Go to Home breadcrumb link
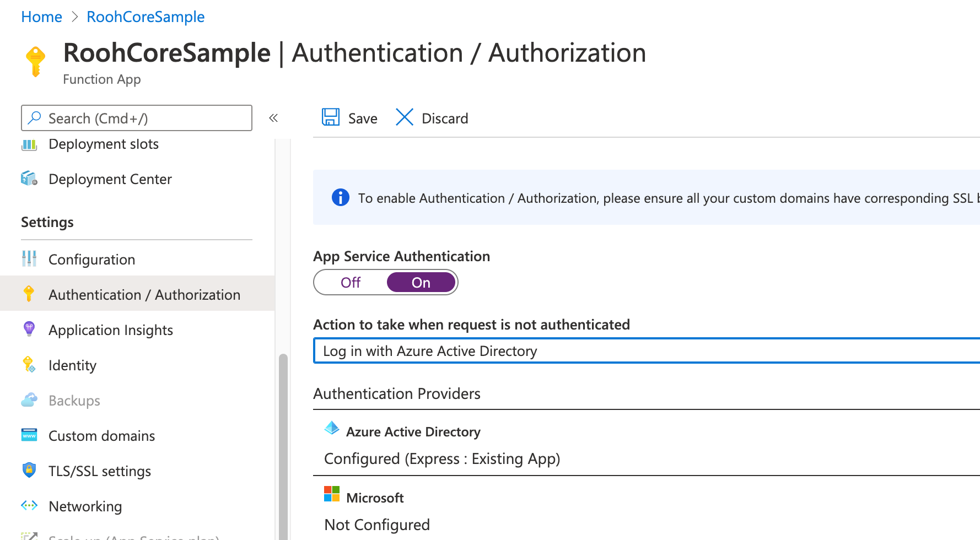This screenshot has height=540, width=980. point(41,17)
